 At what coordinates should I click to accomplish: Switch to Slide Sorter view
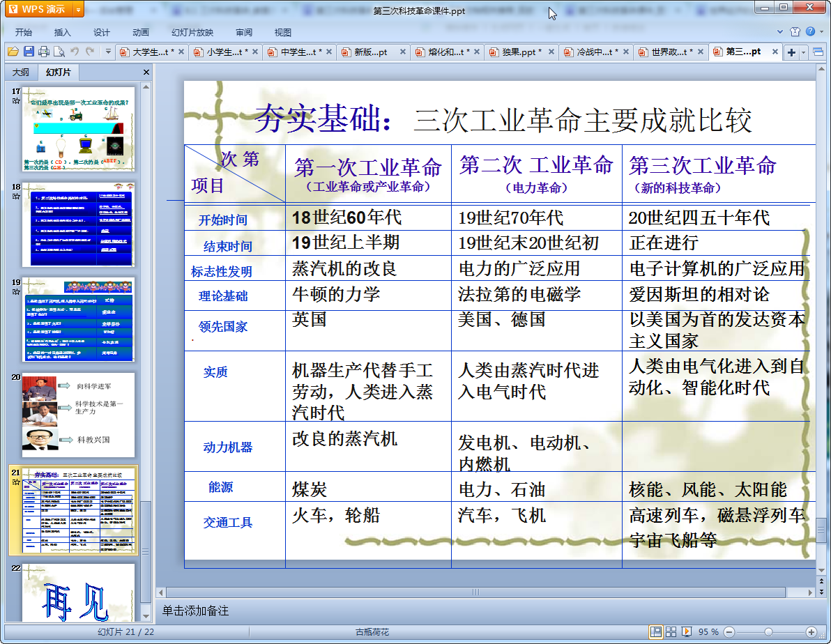click(671, 632)
